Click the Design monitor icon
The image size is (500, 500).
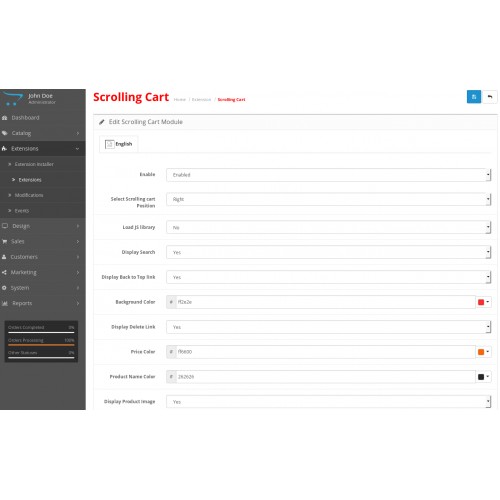(x=5, y=226)
